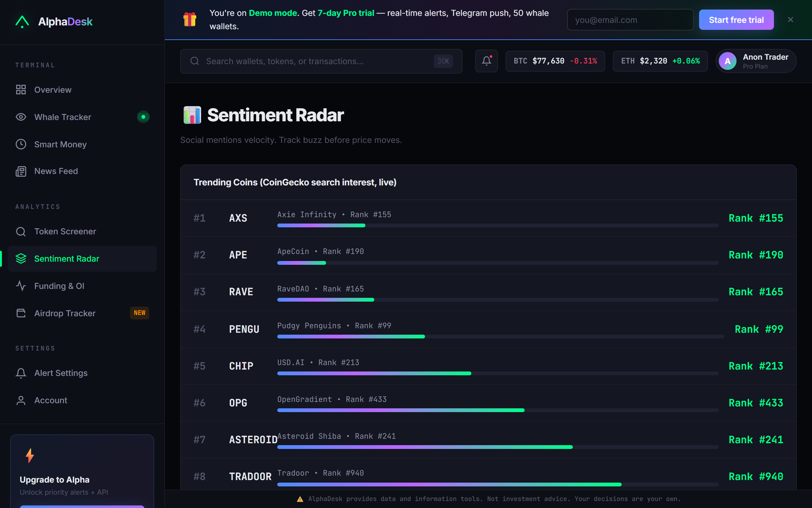Screen dimensions: 812x508
Task: Click the 7-day Pro trial link
Action: click(x=346, y=13)
